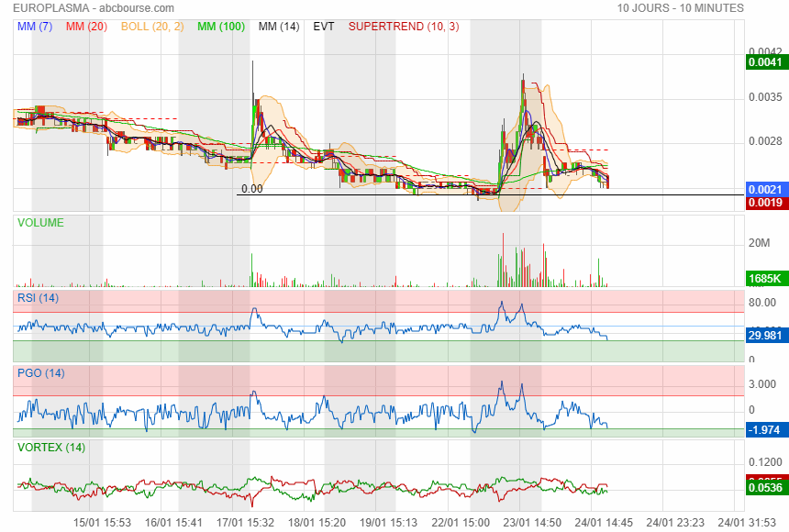The height and width of the screenshot is (532, 789).
Task: Click the green 1685K volume tag
Action: (x=767, y=279)
